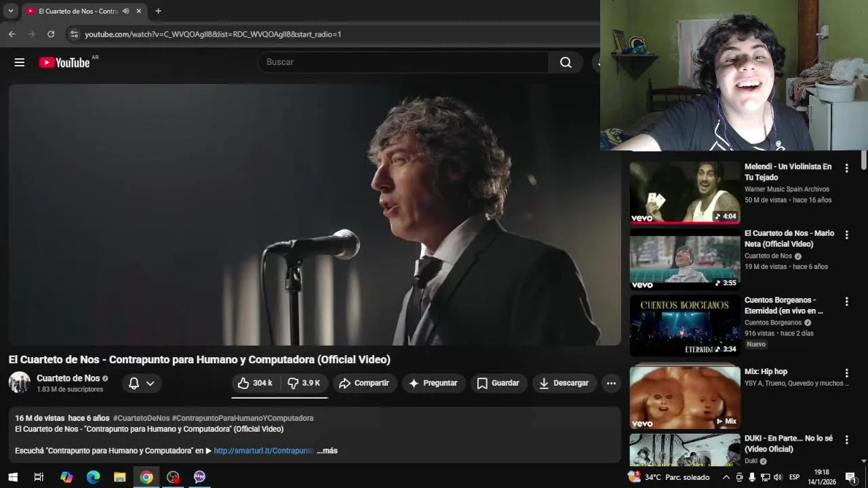
Task: Click the #CuartetoDeNos hashtag
Action: coord(141,418)
